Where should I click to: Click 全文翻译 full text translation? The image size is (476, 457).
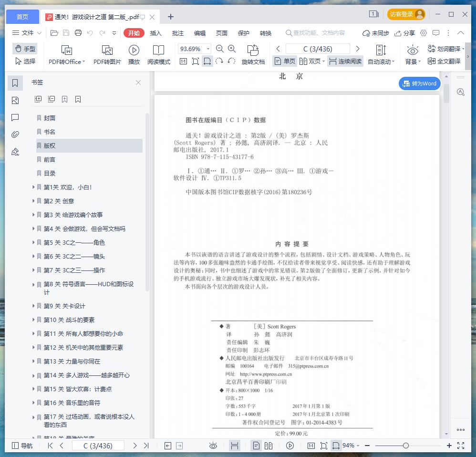[444, 62]
